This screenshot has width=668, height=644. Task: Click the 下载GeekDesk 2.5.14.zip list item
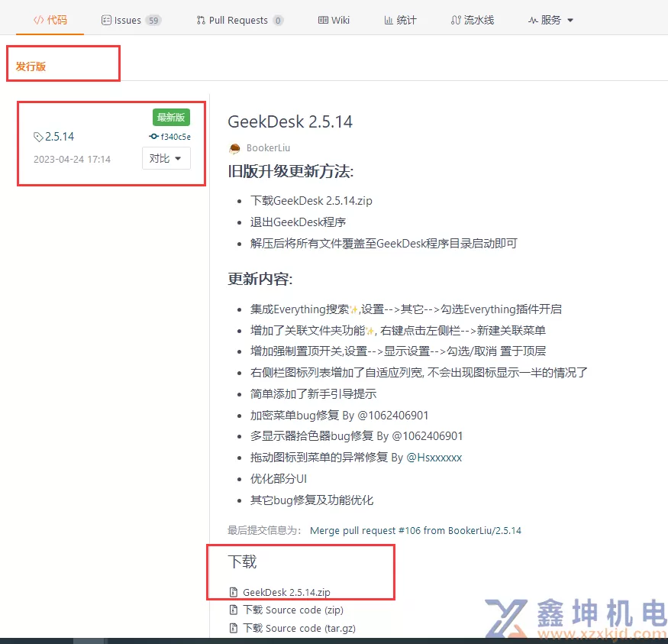[311, 201]
